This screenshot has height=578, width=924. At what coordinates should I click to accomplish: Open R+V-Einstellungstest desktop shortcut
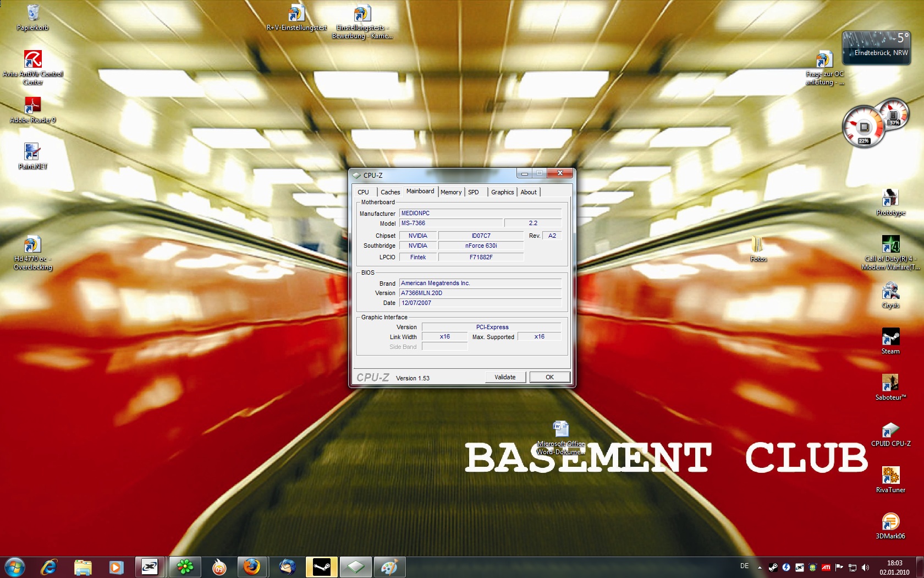point(296,18)
